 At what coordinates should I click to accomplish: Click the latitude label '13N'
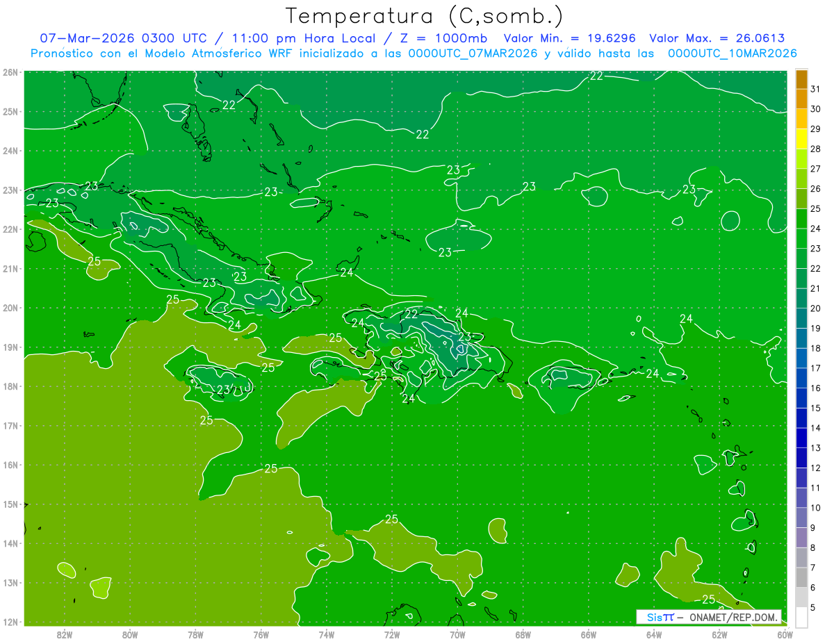click(10, 583)
